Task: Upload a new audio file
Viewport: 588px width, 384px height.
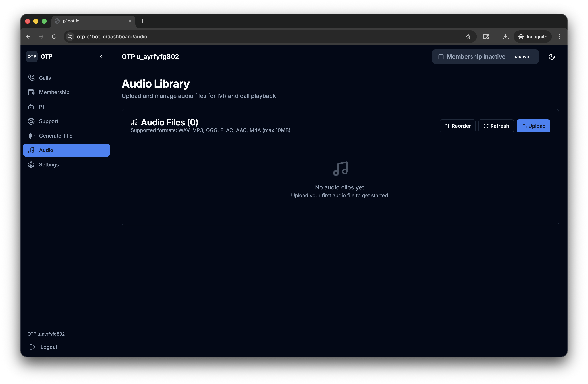Action: click(533, 126)
